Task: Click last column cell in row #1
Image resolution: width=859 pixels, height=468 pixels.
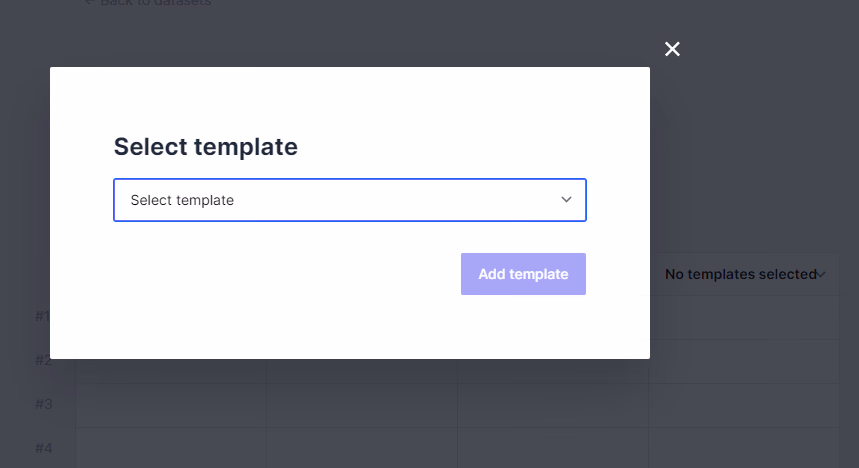Action: [744, 318]
